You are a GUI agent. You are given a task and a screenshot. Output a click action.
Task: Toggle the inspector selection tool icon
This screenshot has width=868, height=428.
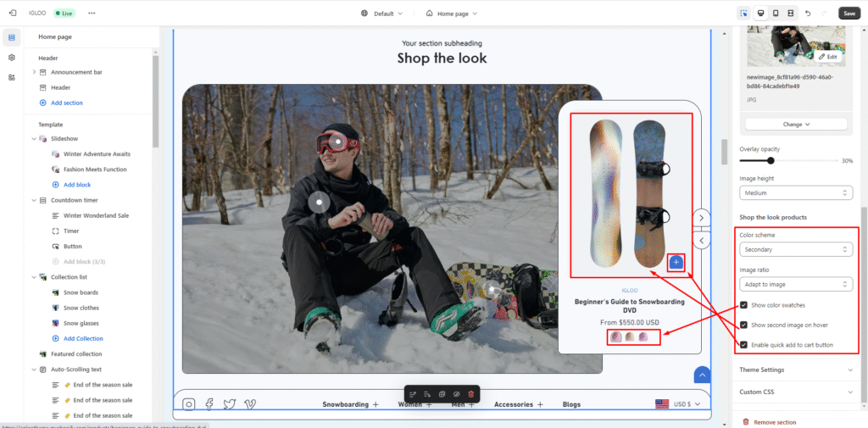click(744, 14)
